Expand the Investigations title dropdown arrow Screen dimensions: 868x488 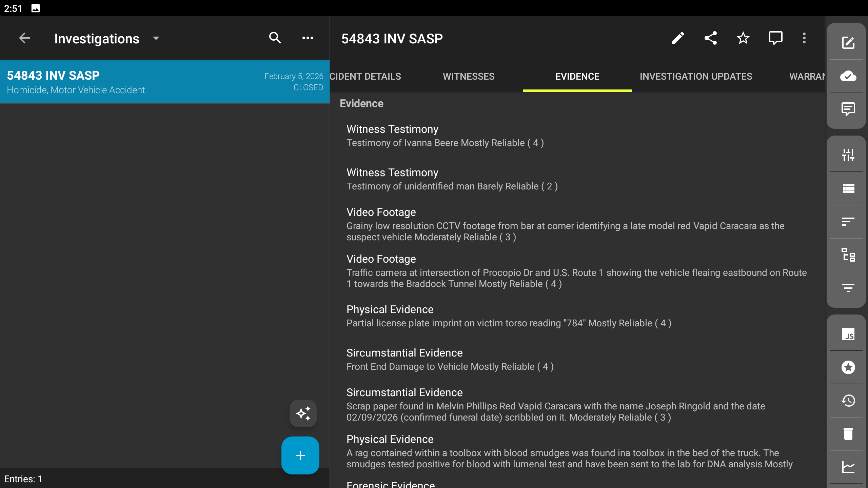(x=156, y=38)
